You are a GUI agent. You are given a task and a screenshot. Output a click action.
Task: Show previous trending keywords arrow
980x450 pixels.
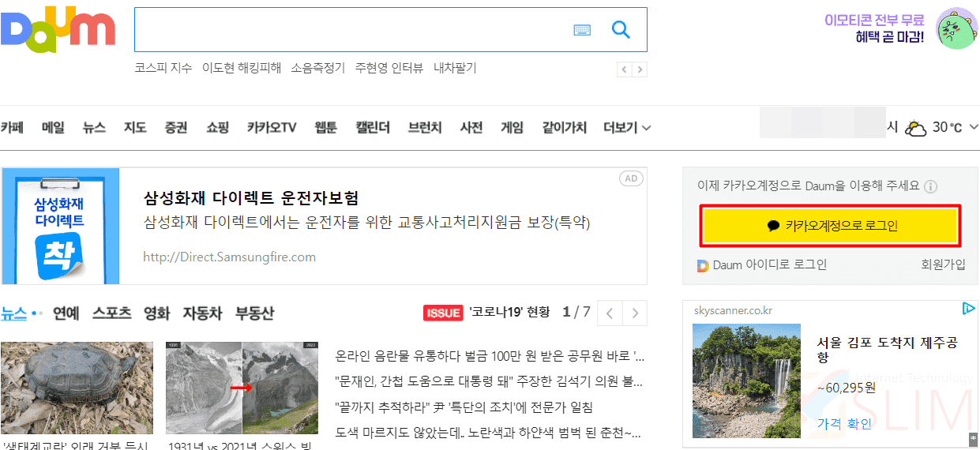pos(625,69)
